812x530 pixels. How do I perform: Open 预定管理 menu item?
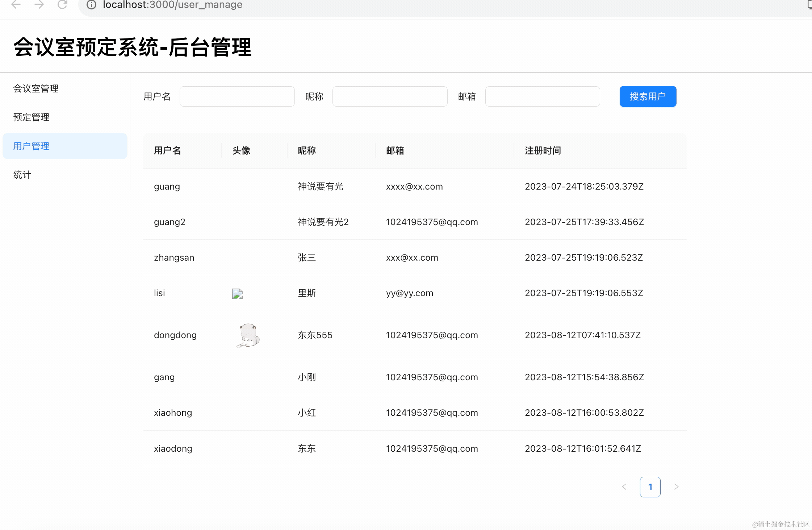click(31, 117)
